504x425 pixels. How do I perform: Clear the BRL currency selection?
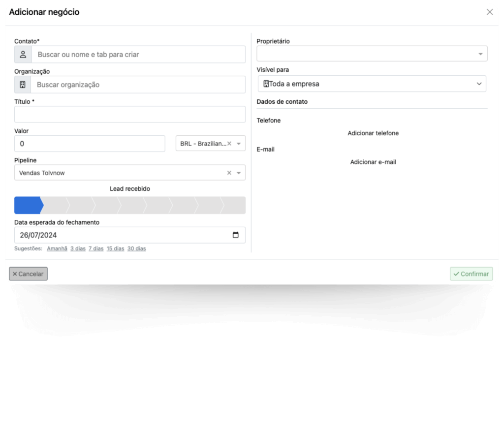point(229,144)
